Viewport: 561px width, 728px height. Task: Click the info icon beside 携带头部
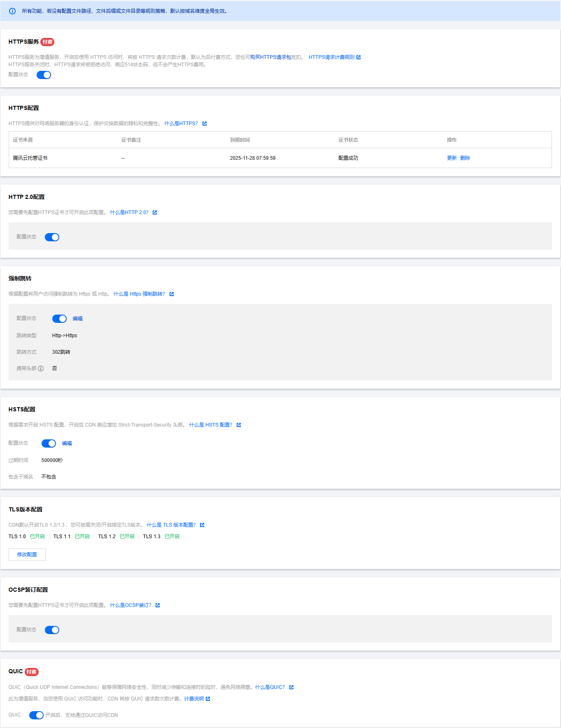(41, 369)
